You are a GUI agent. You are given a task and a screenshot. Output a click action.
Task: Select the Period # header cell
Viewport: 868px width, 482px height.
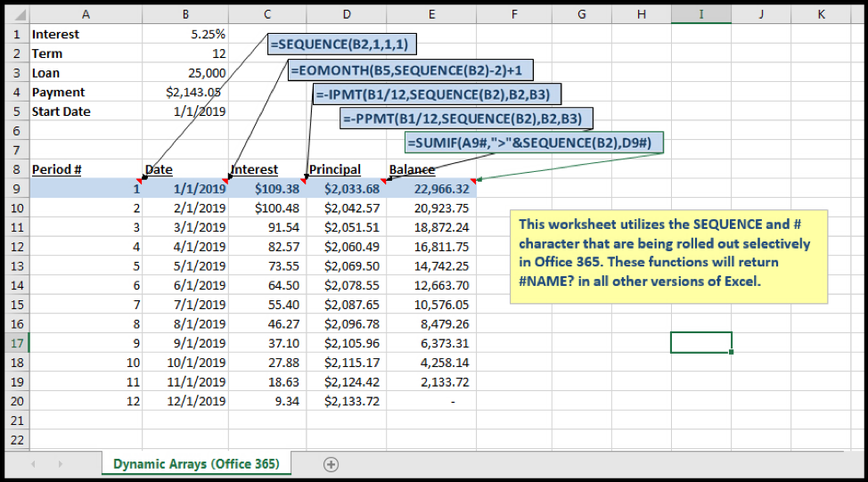[86, 169]
